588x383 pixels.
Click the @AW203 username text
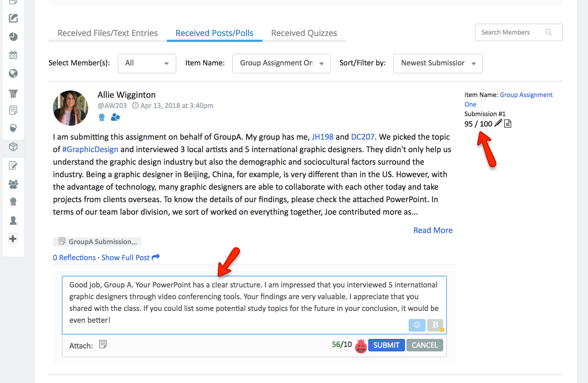tap(112, 105)
